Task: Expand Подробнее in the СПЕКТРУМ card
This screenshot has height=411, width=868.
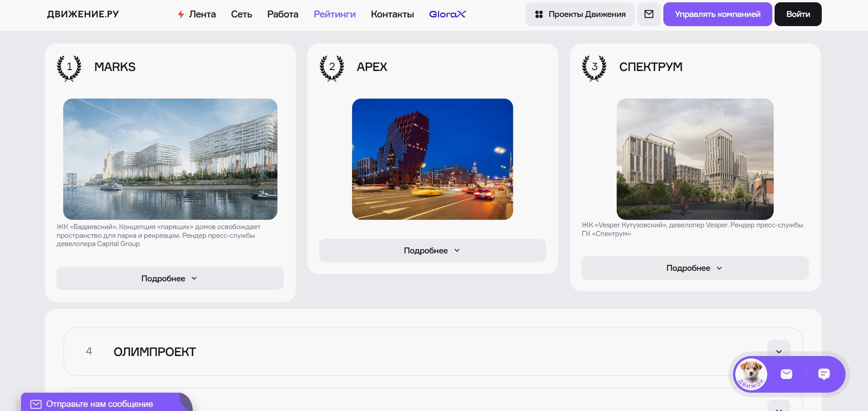Action: pos(695,268)
